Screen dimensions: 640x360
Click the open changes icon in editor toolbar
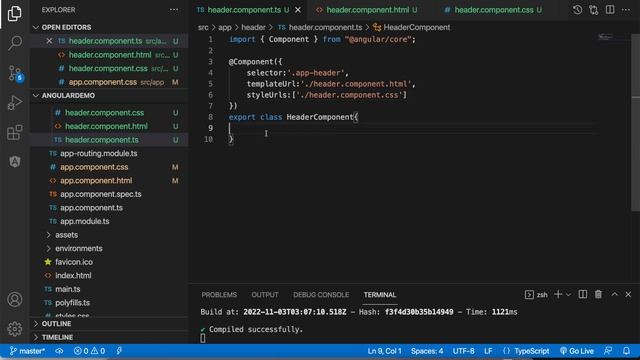pyautogui.click(x=593, y=10)
